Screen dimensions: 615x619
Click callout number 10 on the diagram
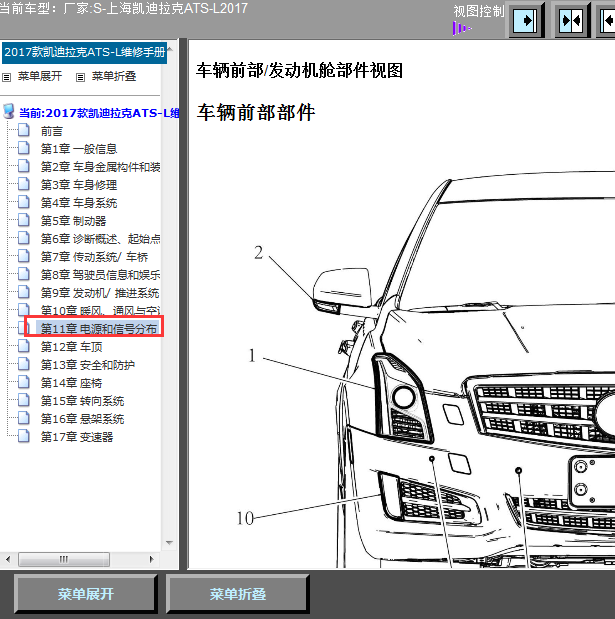245,518
